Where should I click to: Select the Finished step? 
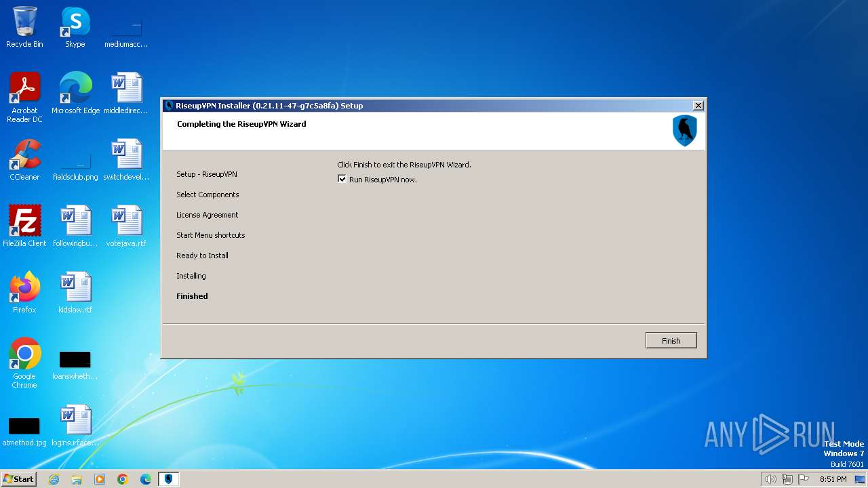point(192,296)
